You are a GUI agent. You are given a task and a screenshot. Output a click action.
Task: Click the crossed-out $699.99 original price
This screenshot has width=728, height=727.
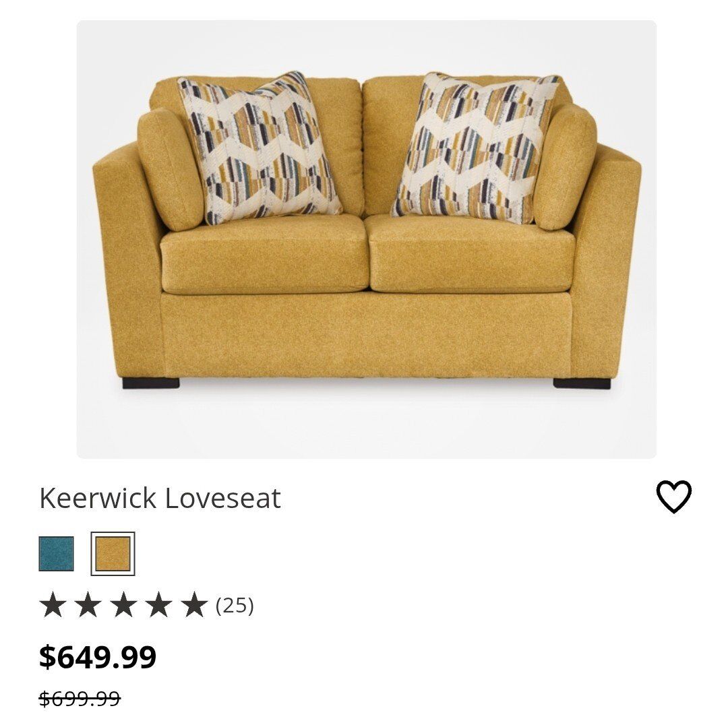pyautogui.click(x=80, y=698)
